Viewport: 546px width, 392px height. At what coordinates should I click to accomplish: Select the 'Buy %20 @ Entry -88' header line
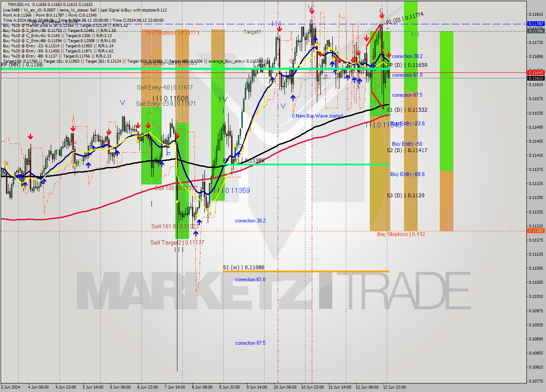(x=57, y=56)
